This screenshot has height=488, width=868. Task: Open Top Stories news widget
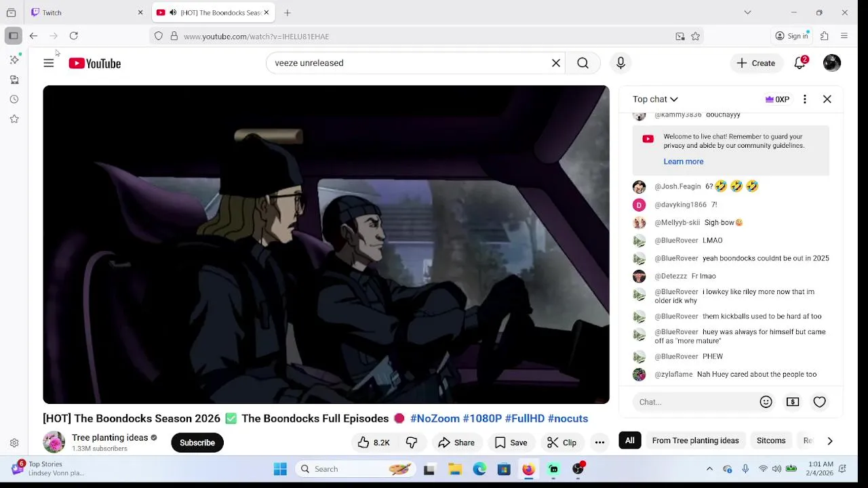click(47, 468)
